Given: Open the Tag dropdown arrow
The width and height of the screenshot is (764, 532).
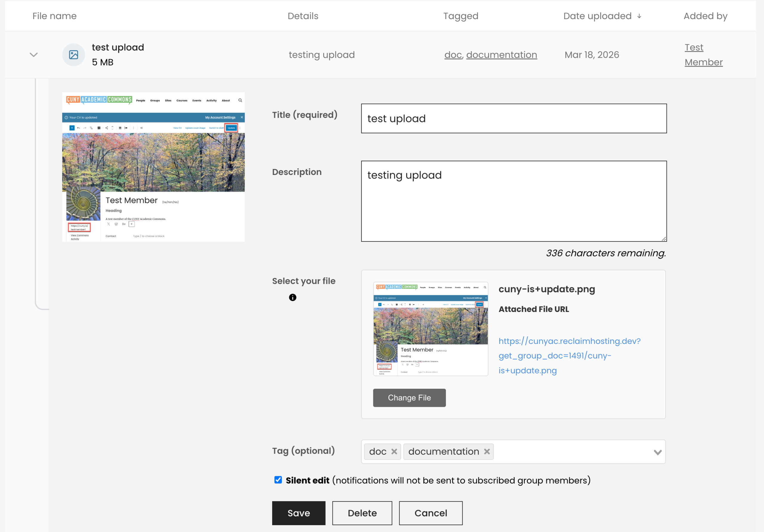Looking at the screenshot, I should point(657,452).
